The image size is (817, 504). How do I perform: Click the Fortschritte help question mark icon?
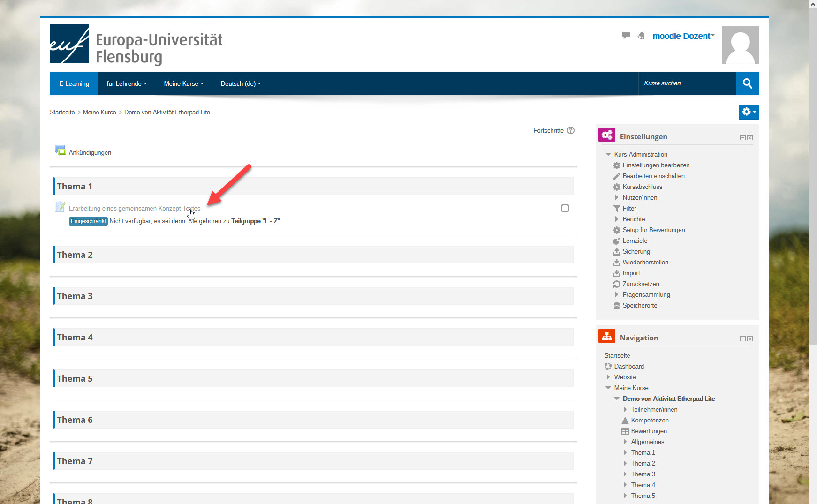(x=571, y=130)
